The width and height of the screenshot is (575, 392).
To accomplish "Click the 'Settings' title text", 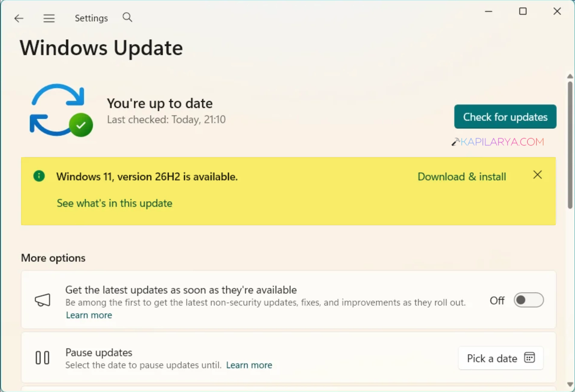I will pyautogui.click(x=91, y=18).
